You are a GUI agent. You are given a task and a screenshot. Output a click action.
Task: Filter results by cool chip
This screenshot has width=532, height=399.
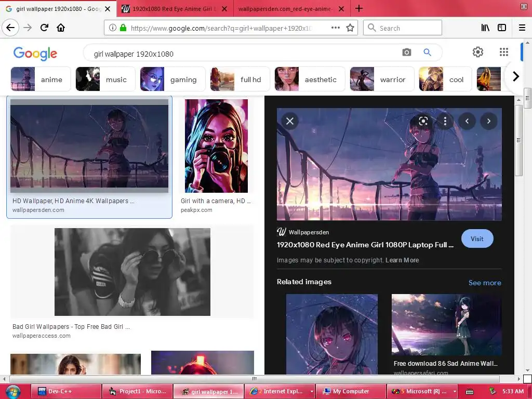(445, 79)
